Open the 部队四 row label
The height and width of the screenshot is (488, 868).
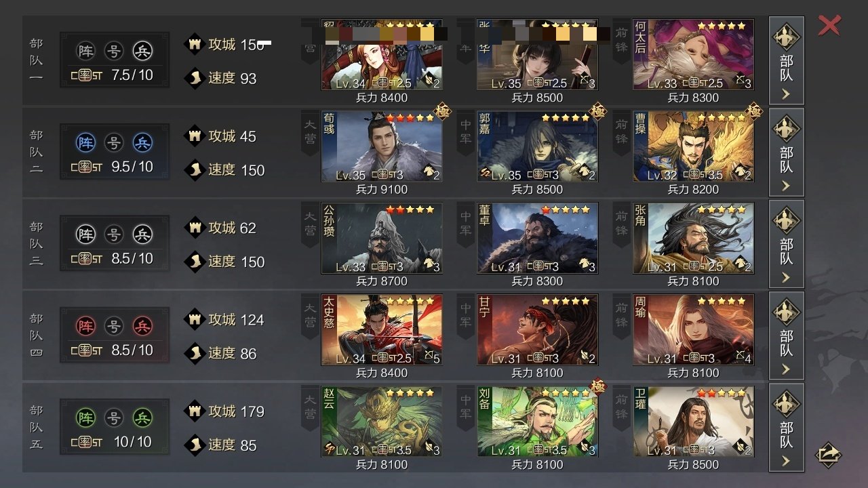(36, 336)
